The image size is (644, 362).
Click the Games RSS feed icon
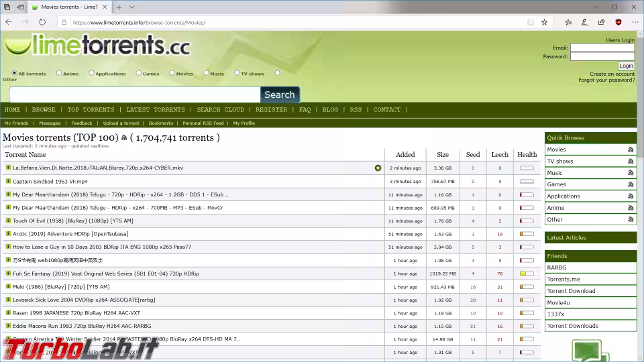tap(631, 185)
